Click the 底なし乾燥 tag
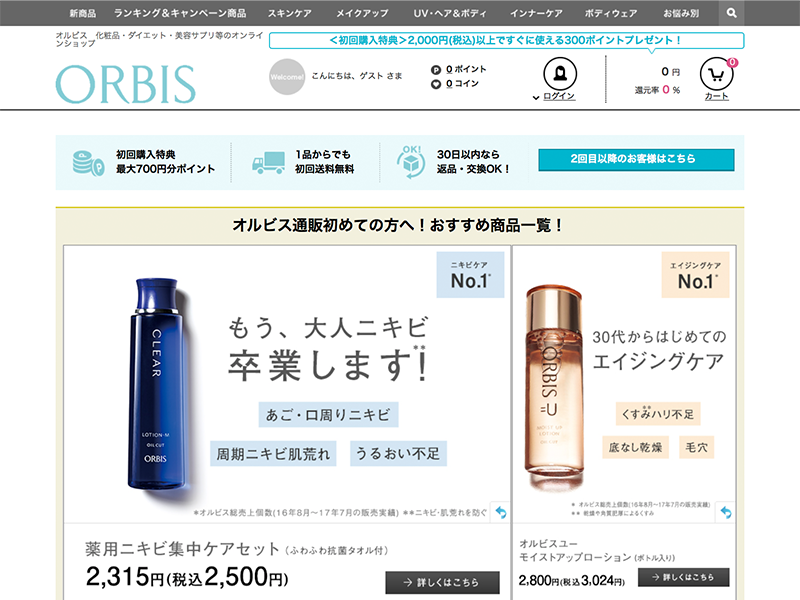The image size is (800, 600). (635, 447)
